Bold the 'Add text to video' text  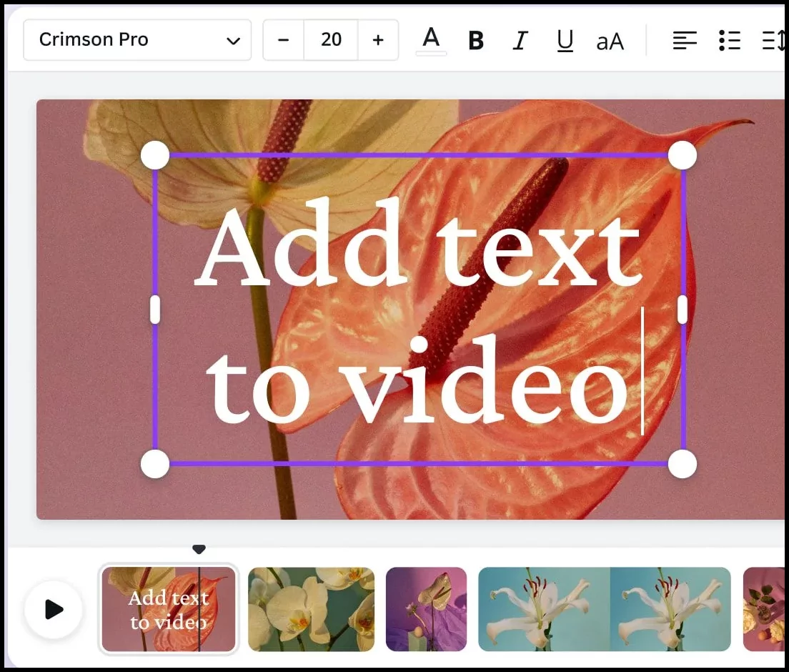(x=475, y=41)
